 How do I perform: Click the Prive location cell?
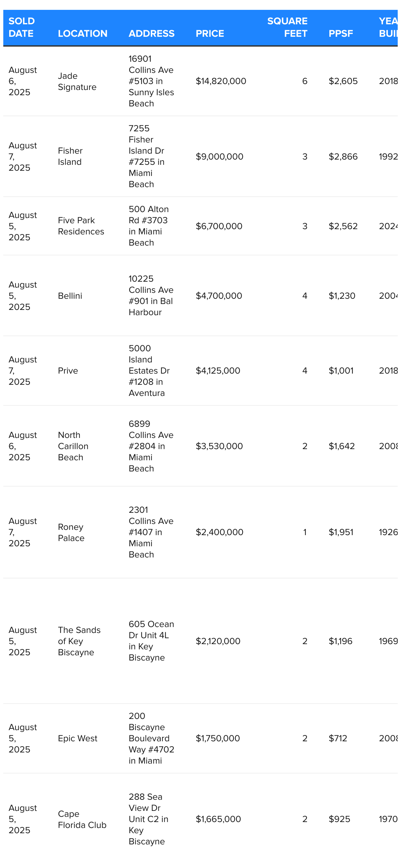tap(68, 370)
